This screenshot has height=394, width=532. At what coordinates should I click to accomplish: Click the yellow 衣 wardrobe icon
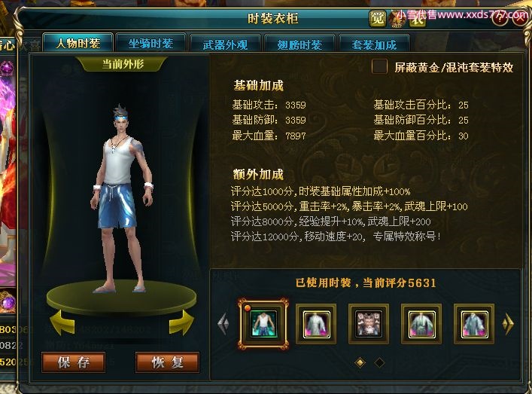point(418,19)
